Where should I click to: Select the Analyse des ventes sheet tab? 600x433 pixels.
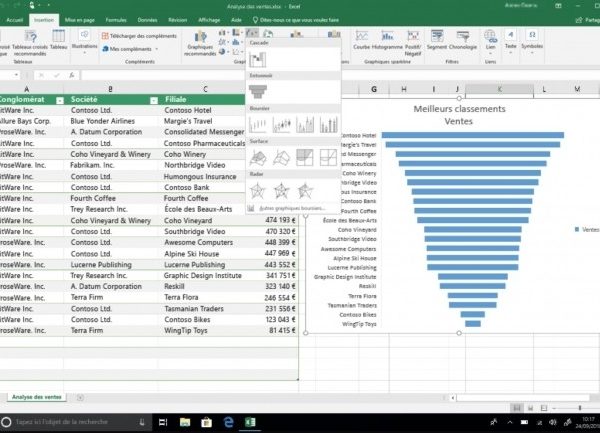[37, 397]
